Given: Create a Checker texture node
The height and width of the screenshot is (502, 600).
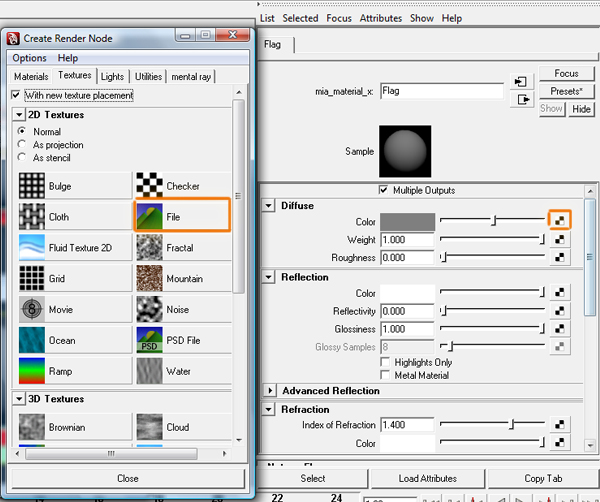Looking at the screenshot, I should (x=183, y=186).
